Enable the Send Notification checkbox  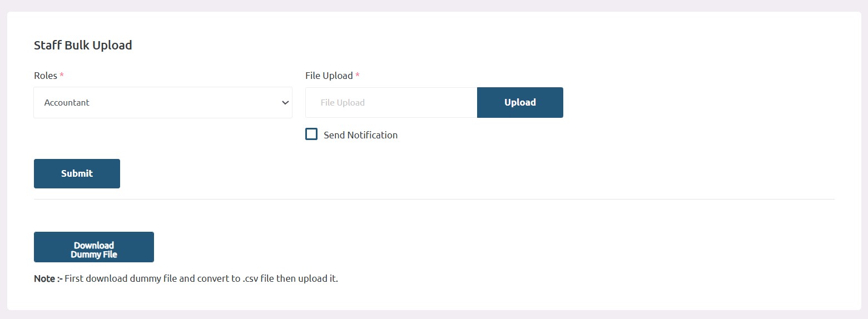click(x=311, y=134)
